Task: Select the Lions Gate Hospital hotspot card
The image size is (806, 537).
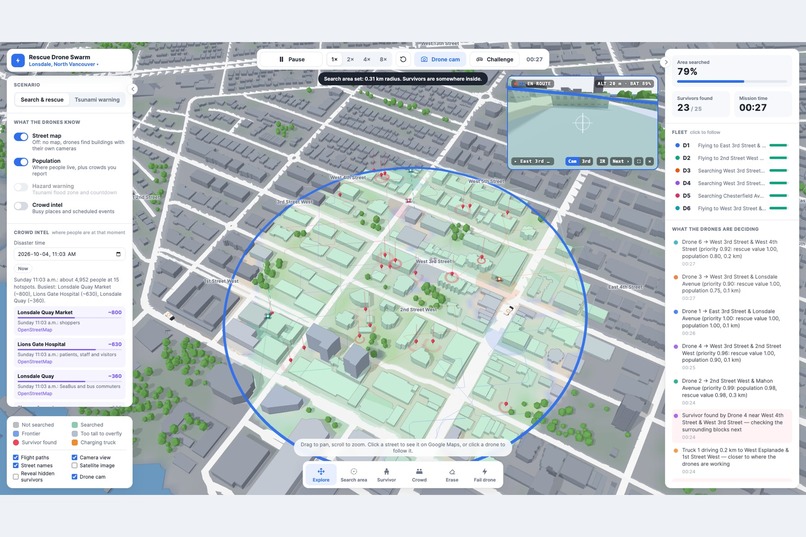Action: tap(69, 353)
